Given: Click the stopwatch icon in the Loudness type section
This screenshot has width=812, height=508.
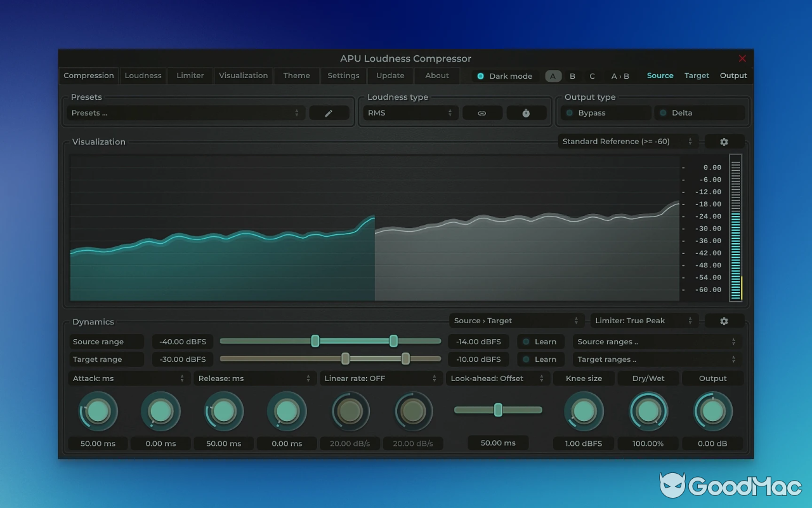Looking at the screenshot, I should click(x=527, y=112).
